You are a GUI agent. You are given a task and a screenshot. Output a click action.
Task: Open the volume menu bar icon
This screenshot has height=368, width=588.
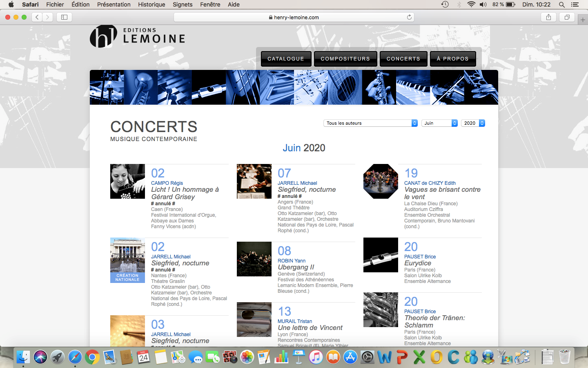(x=483, y=4)
